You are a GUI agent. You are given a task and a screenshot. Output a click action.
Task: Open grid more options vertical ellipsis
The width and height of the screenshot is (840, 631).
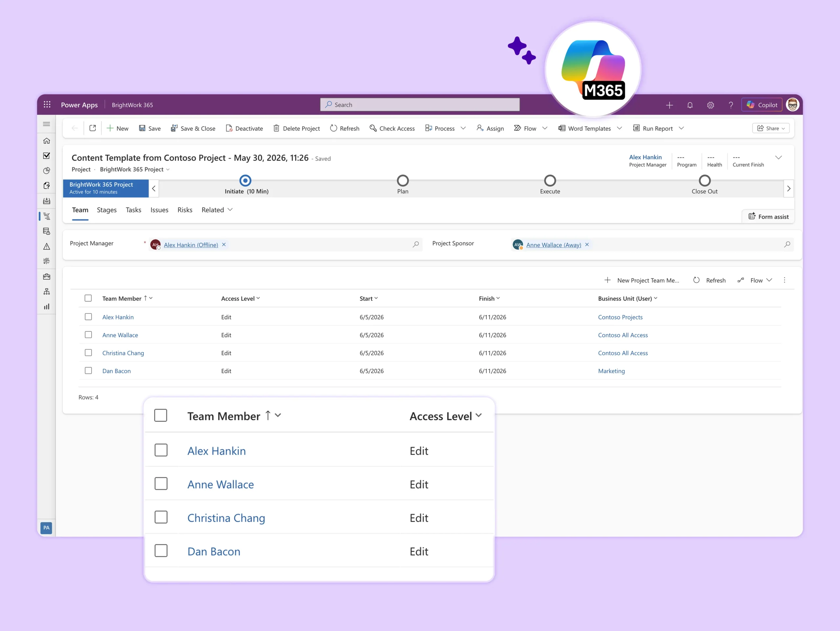pos(785,280)
